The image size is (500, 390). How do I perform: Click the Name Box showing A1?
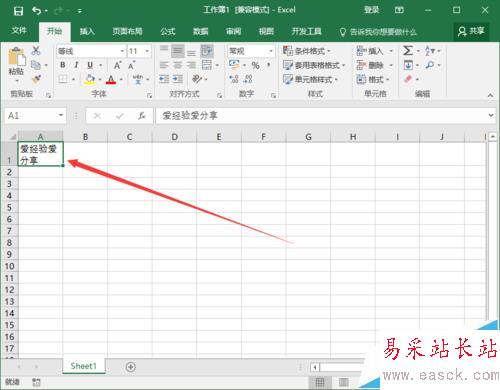point(31,116)
